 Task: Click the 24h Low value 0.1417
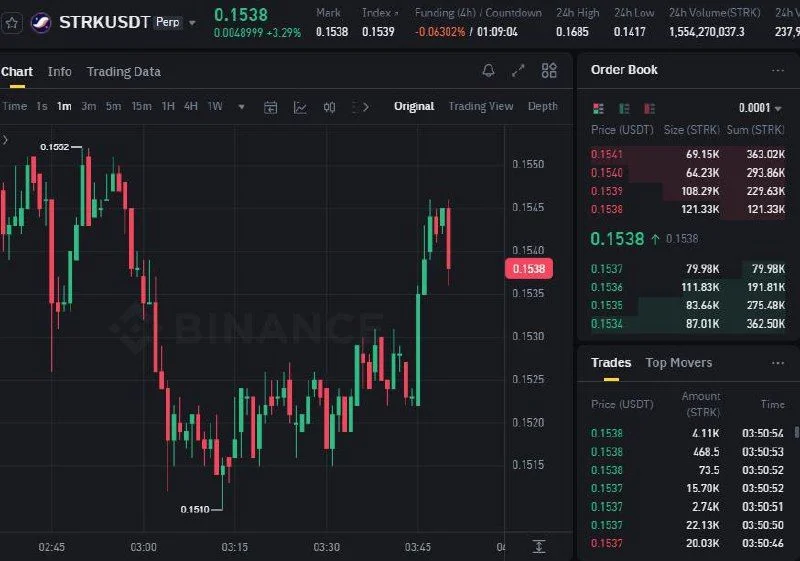630,32
